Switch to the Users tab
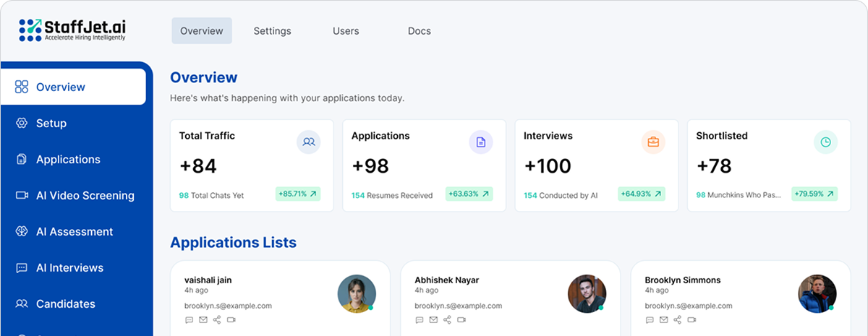Image resolution: width=868 pixels, height=336 pixels. (x=346, y=31)
